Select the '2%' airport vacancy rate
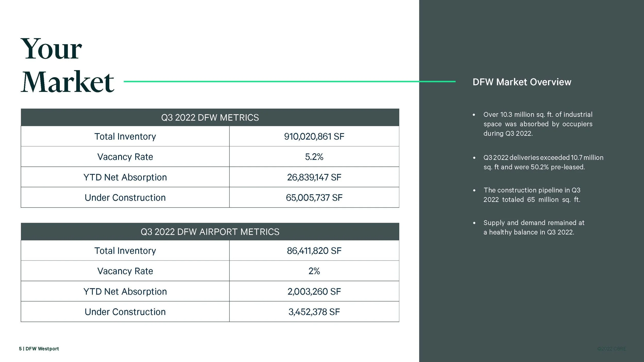Viewport: 644px width, 362px height. (x=314, y=271)
